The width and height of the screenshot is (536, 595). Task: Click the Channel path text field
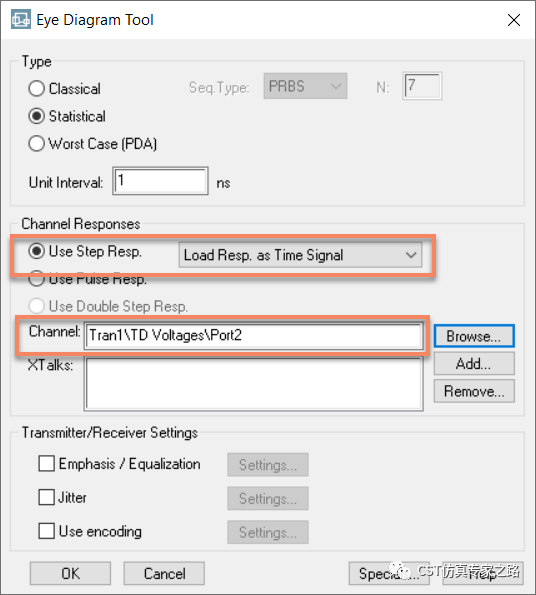click(254, 336)
